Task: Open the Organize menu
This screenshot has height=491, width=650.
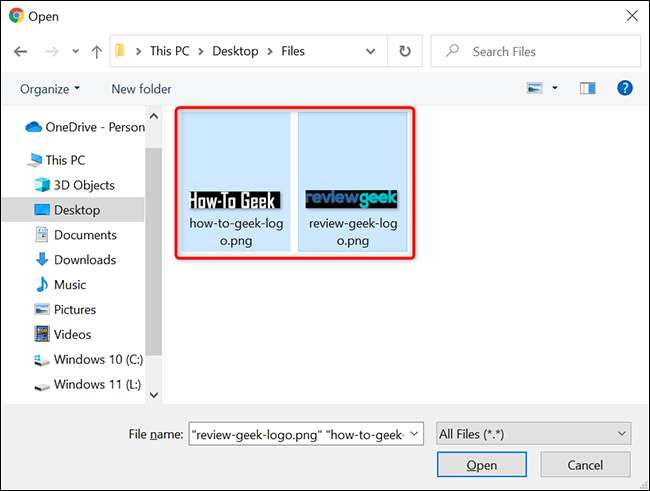Action: [50, 89]
